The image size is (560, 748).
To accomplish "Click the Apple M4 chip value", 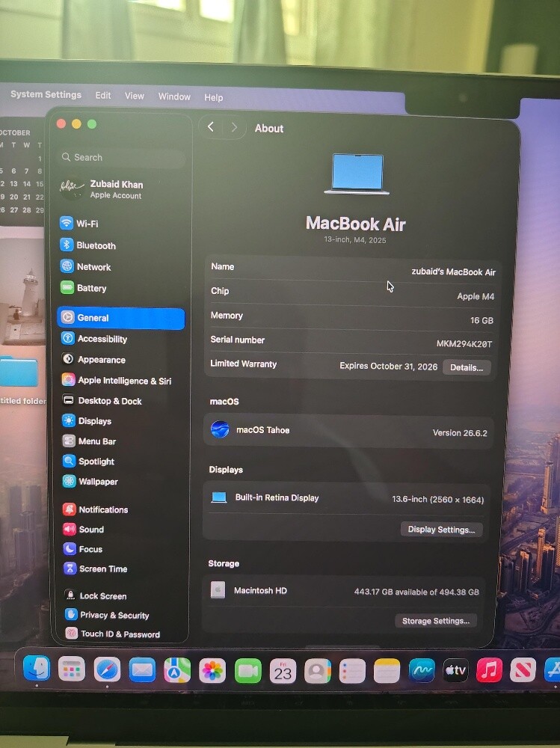I will (475, 296).
